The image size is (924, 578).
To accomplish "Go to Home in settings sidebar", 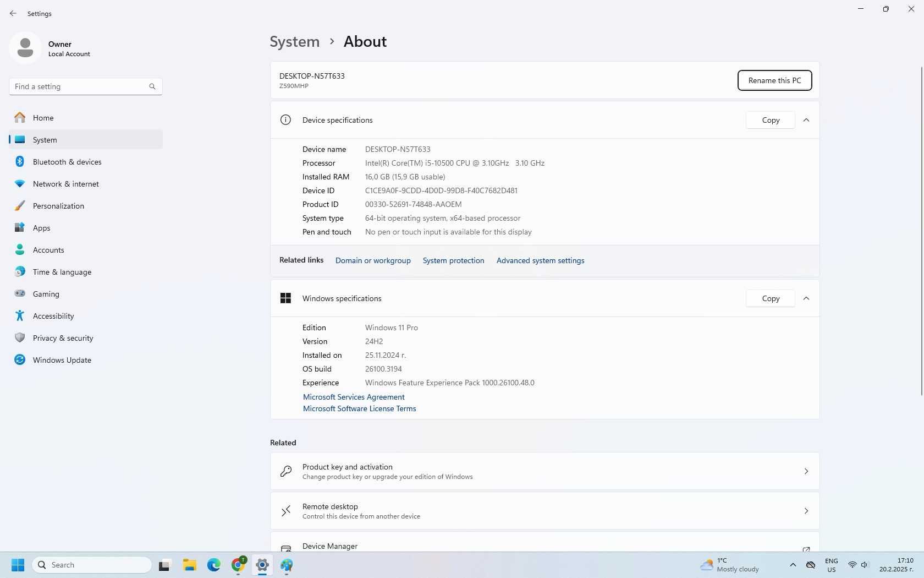I will pos(86,118).
